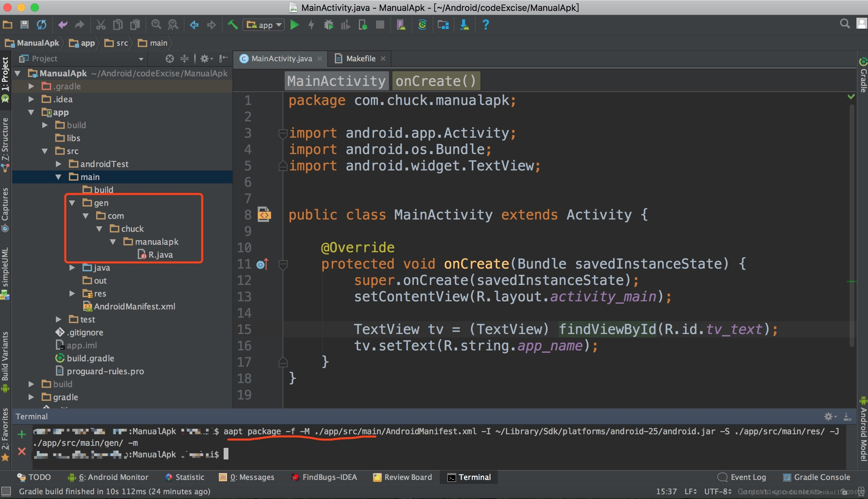868x499 pixels.
Task: Open the 6: Android Monitor tab
Action: pyautogui.click(x=113, y=477)
